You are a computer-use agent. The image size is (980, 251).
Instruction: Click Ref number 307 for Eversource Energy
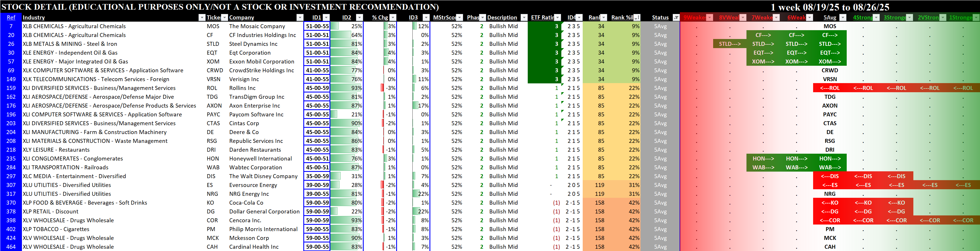[11, 185]
